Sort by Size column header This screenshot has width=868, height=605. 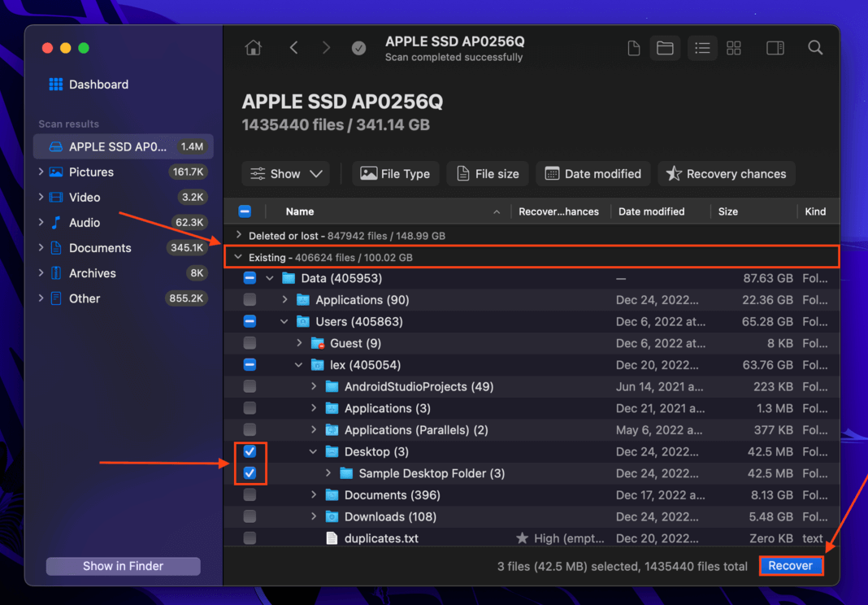(728, 211)
